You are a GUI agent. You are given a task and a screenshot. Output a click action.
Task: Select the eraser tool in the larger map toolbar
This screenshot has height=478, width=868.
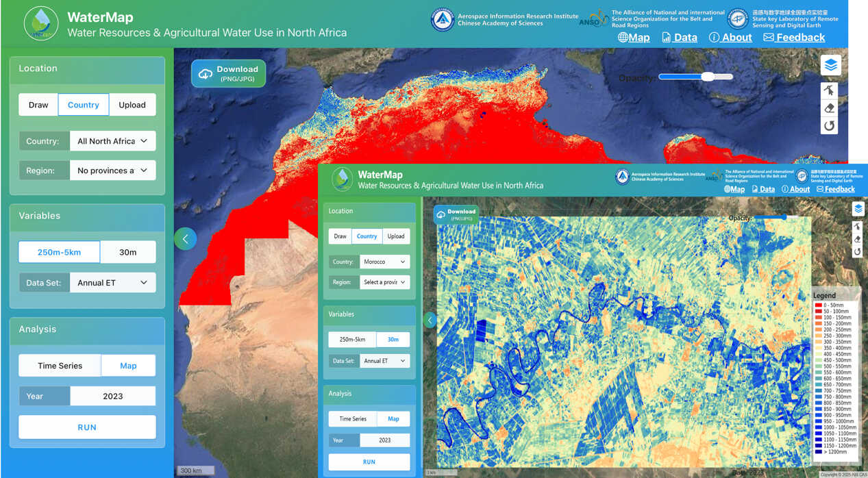coord(829,108)
